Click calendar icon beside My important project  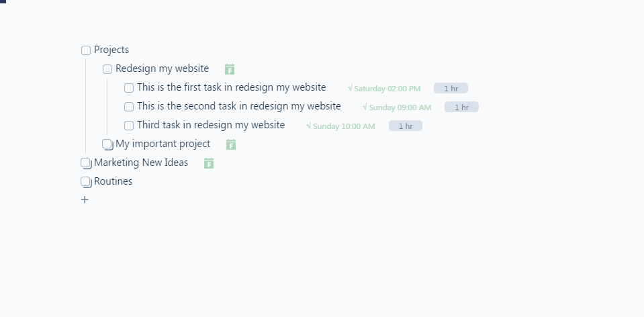point(231,144)
